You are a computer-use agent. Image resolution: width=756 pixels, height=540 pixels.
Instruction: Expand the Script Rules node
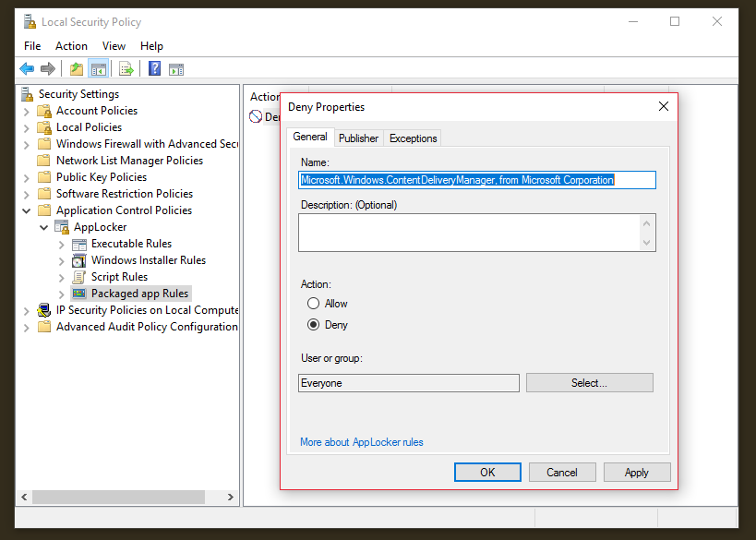tap(61, 278)
